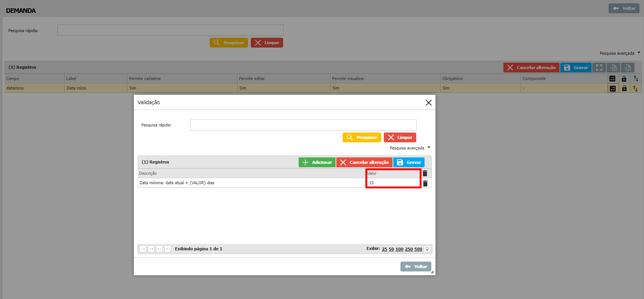The width and height of the screenshot is (644, 299).
Task: Select the 'Data mínima: data atual + {VALOR} dias' row
Action: click(285, 183)
